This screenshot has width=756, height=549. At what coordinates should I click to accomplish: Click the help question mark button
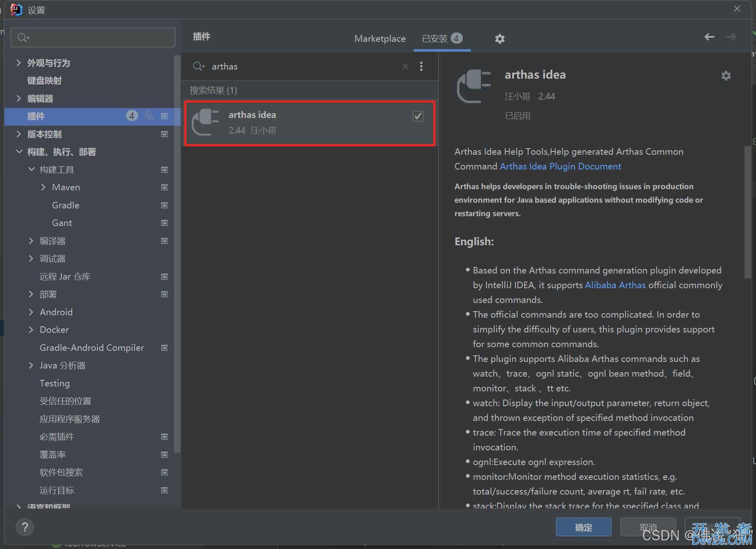coord(25,527)
